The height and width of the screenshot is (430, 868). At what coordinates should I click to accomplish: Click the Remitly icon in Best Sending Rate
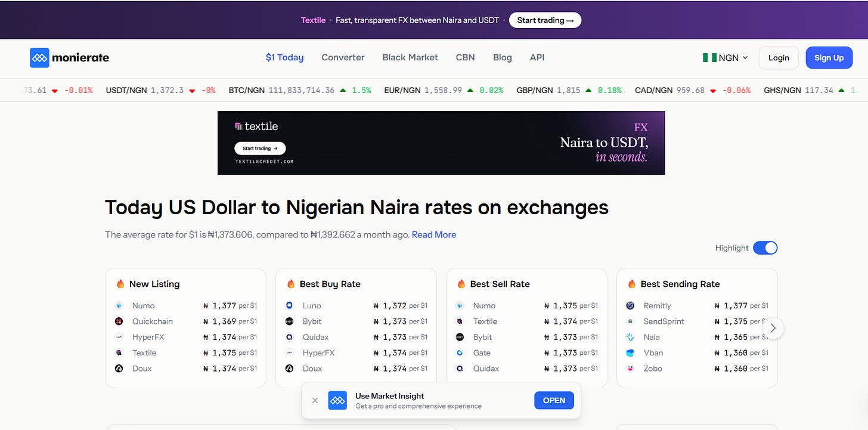pyautogui.click(x=631, y=305)
